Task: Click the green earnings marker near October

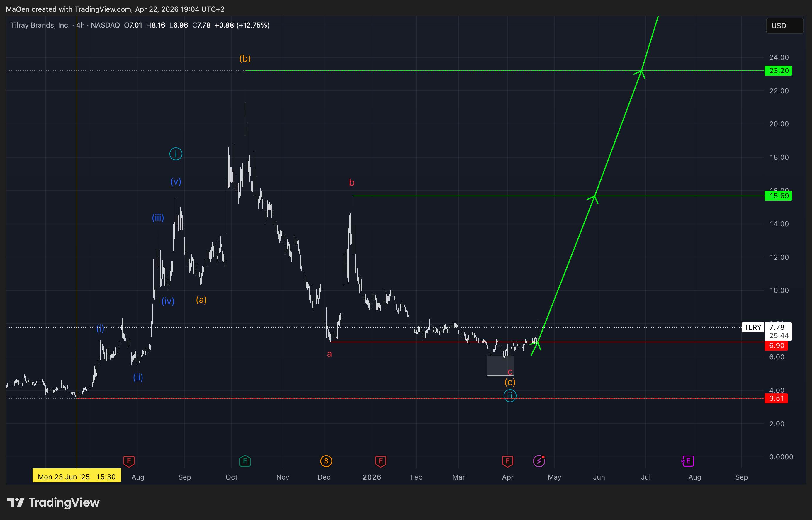Action: (245, 461)
